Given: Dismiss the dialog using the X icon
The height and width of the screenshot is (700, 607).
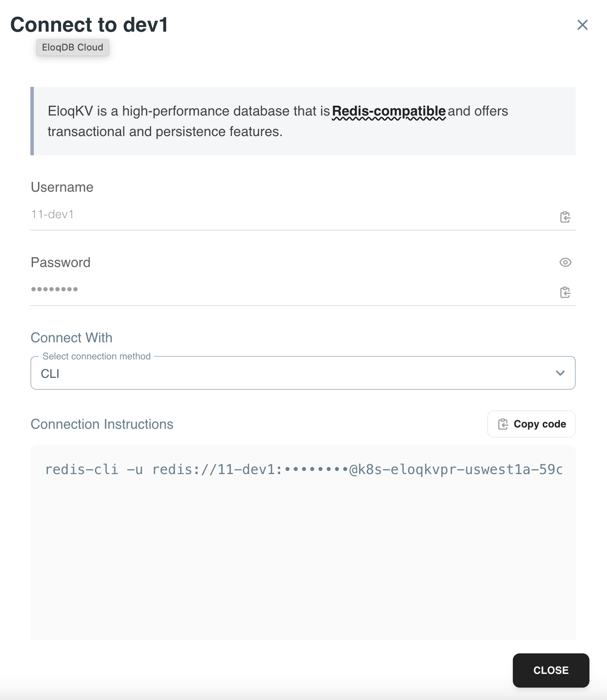Looking at the screenshot, I should click(582, 25).
